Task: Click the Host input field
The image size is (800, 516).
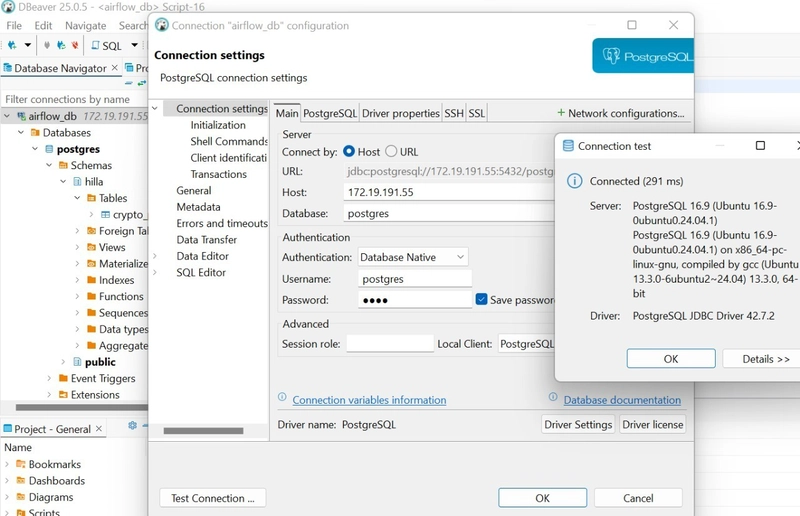Action: click(449, 192)
